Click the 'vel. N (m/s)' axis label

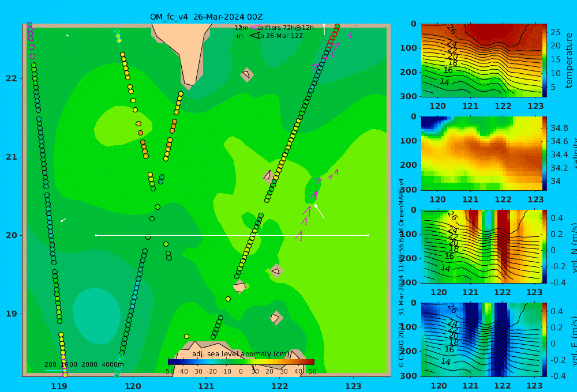pos(574,247)
